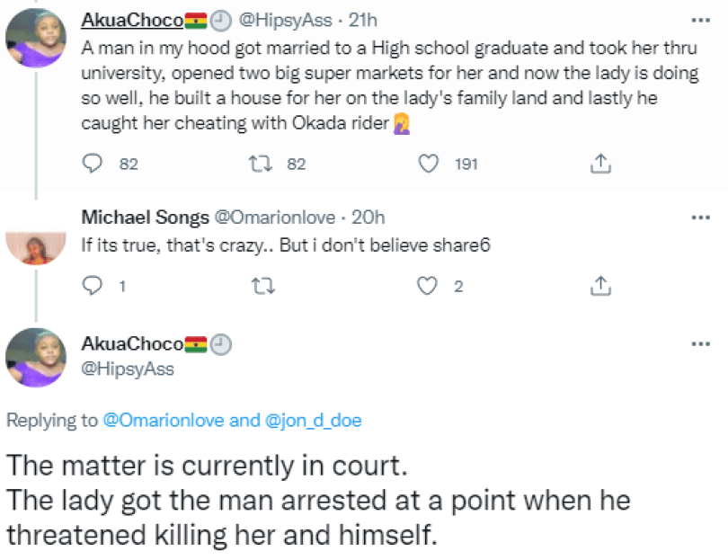Share AkuaChoco's first tweet

[x=600, y=164]
